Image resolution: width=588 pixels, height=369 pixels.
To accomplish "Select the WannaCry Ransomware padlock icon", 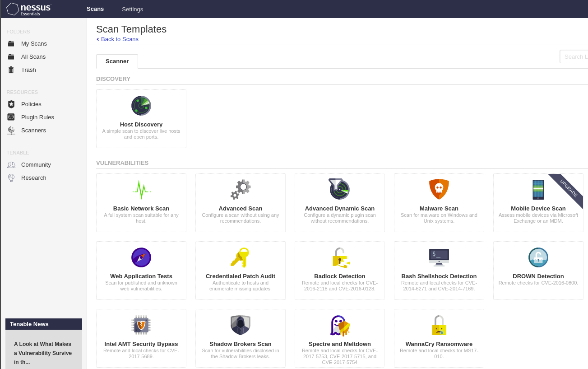I will 439,325.
